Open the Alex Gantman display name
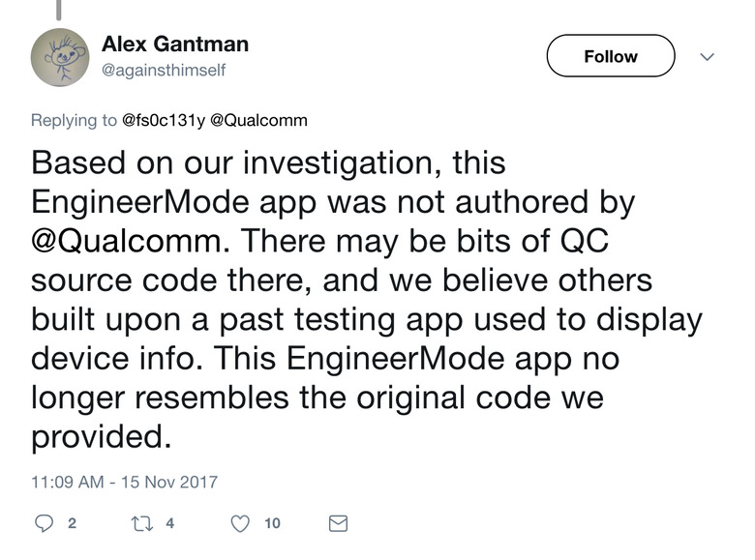This screenshot has height=560, width=755. click(x=175, y=44)
